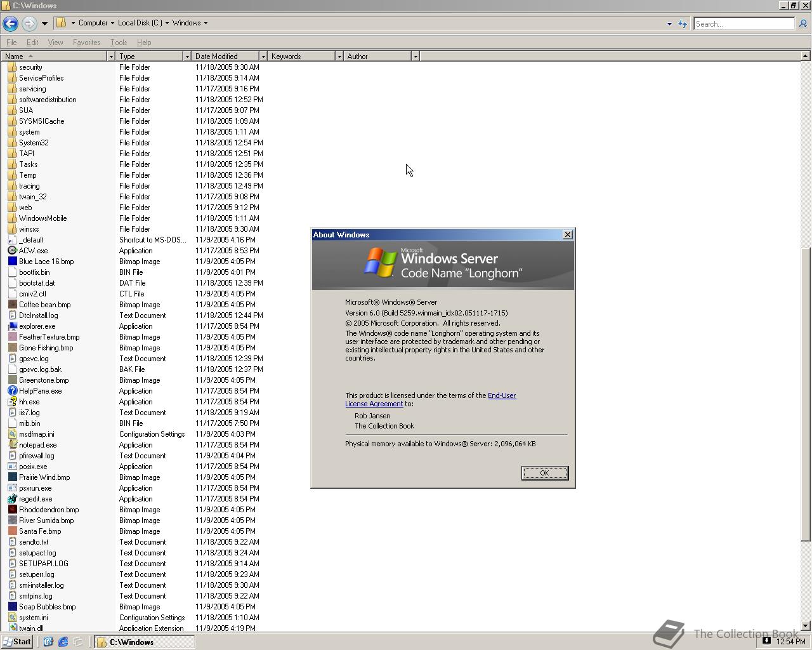The height and width of the screenshot is (650, 812).
Task: Select the hh.exe help icon
Action: 12,402
